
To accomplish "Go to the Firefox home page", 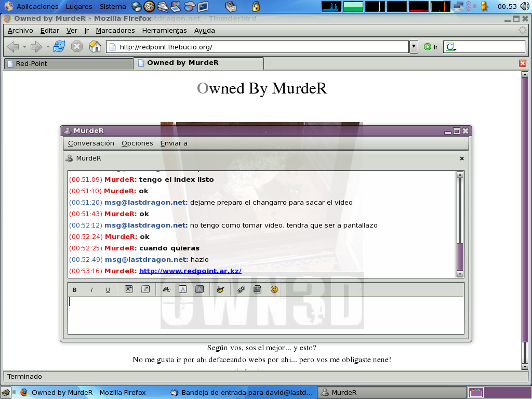I will pyautogui.click(x=95, y=47).
